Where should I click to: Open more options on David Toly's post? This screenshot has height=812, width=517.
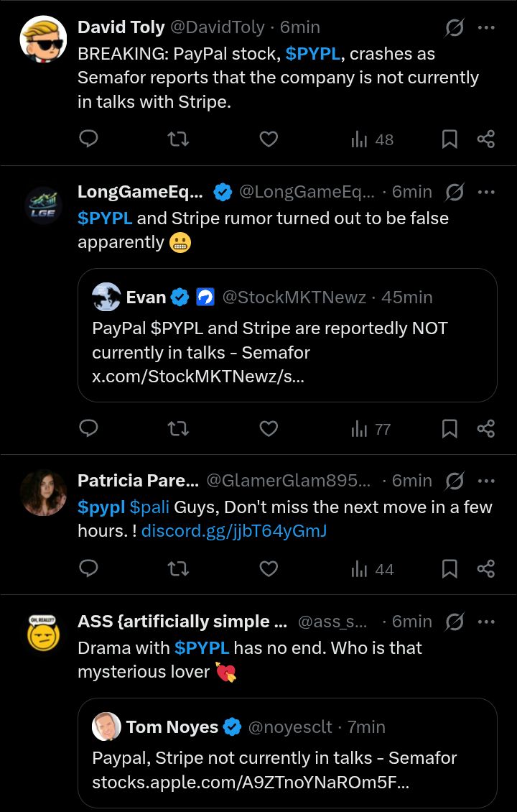486,28
